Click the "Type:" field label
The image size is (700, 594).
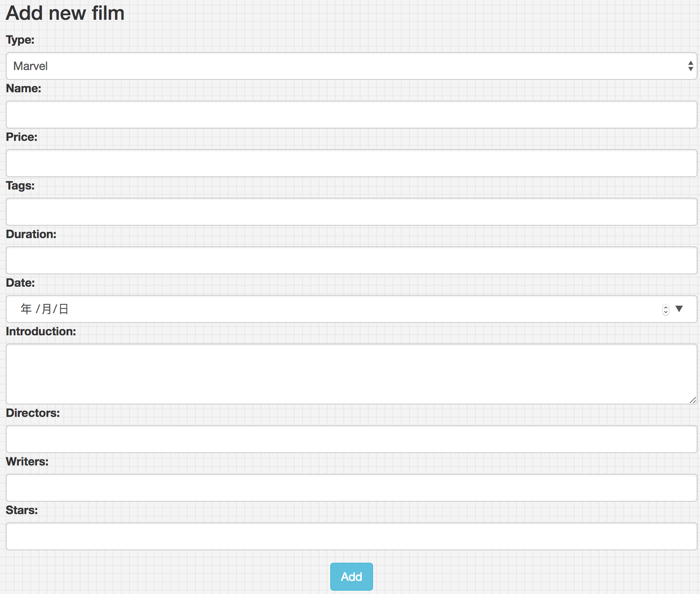[20, 40]
